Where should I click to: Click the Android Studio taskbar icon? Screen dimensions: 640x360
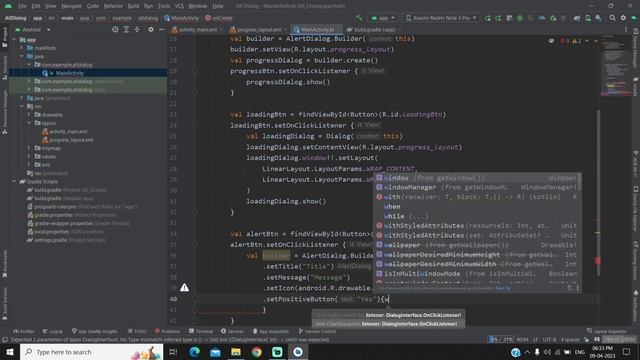298,352
